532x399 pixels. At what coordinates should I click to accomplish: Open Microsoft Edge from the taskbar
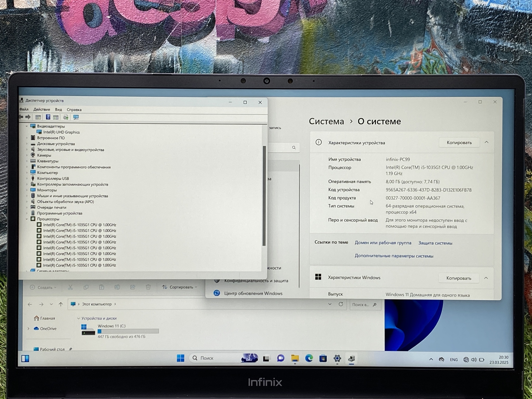(309, 358)
